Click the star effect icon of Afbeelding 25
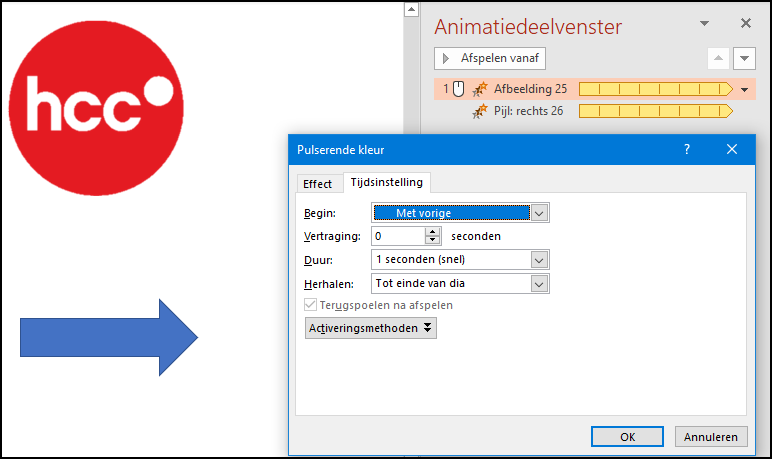The height and width of the screenshot is (459, 772). click(x=480, y=89)
